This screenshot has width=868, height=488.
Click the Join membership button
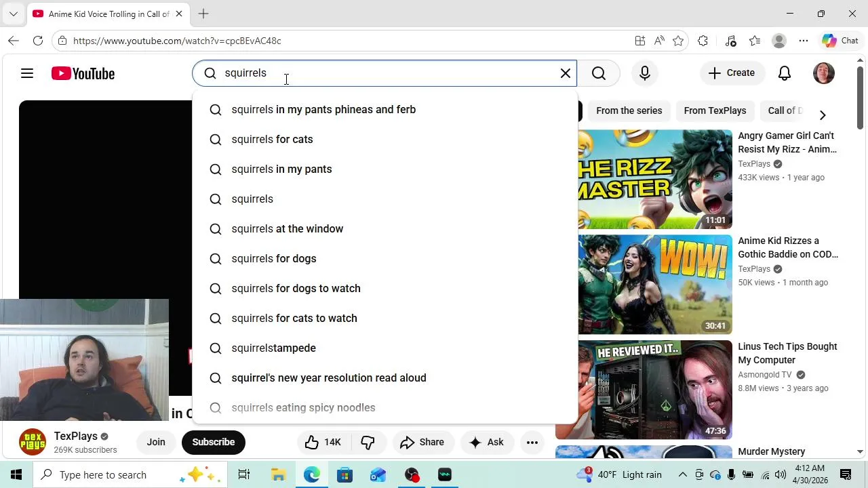coord(156,443)
